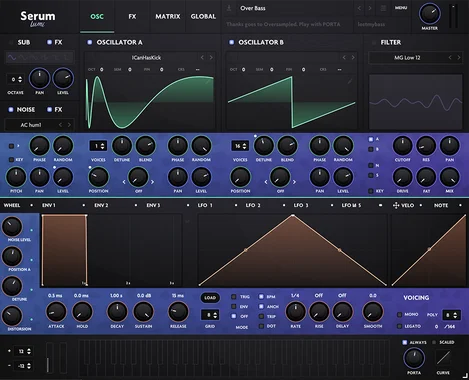Open the AC hum1 noise menu

[31, 125]
